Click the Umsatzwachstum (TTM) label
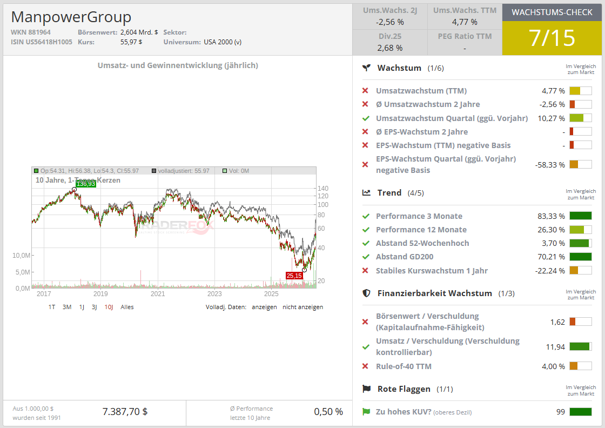 (421, 91)
